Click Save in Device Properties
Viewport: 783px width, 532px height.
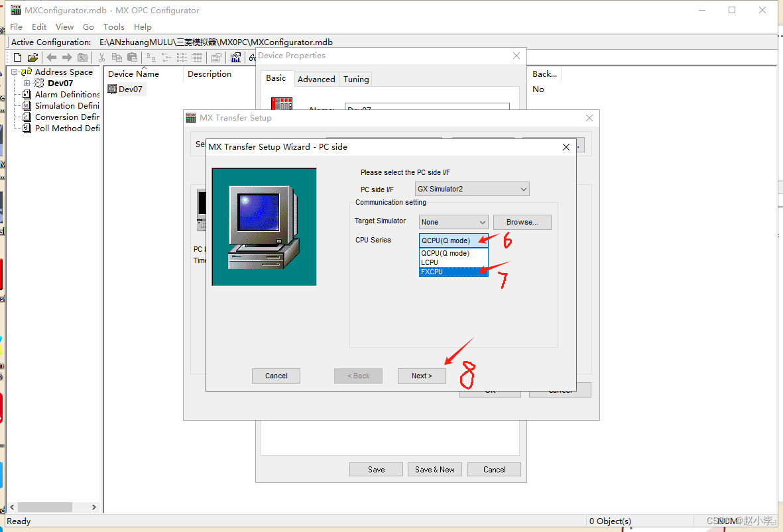tap(376, 470)
